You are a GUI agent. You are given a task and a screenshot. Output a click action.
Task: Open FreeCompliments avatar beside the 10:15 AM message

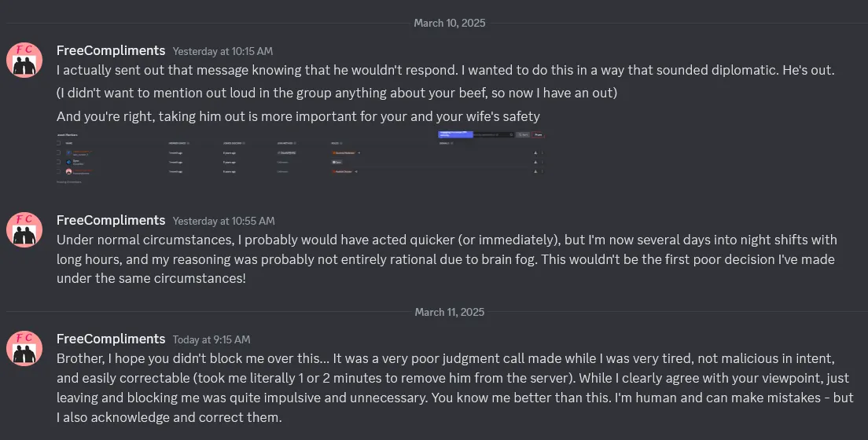[24, 60]
